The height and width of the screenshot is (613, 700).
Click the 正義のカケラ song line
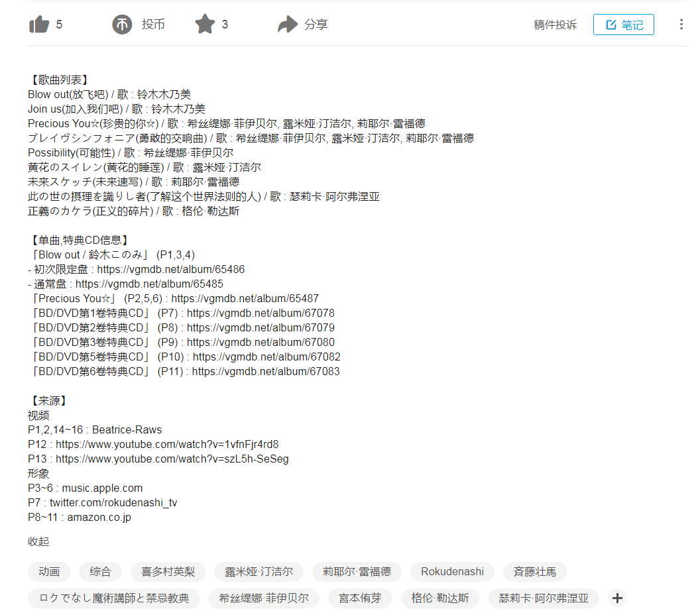click(x=133, y=211)
